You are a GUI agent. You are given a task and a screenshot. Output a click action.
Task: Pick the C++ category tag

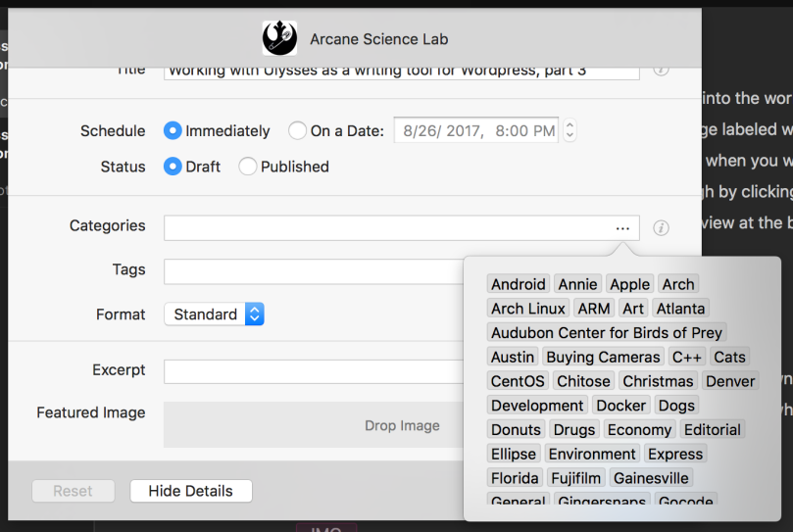point(687,357)
